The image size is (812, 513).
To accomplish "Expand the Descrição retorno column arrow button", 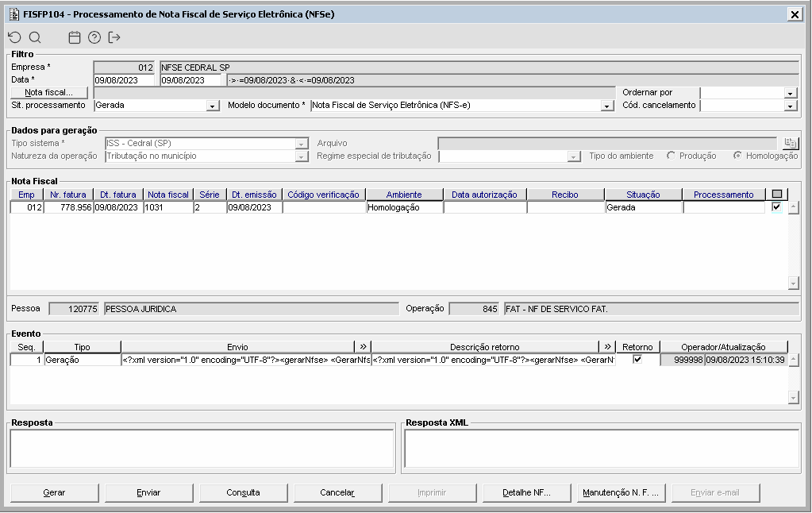I will [x=607, y=347].
